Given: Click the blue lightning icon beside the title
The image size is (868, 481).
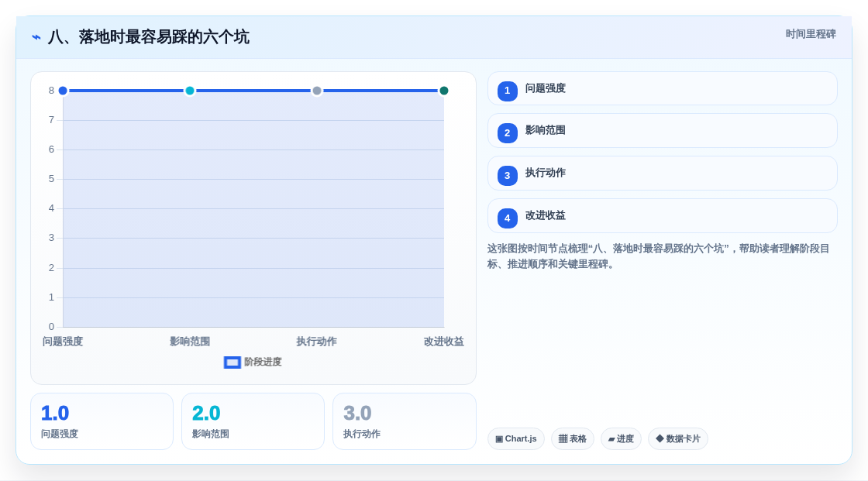Looking at the screenshot, I should click(x=36, y=37).
